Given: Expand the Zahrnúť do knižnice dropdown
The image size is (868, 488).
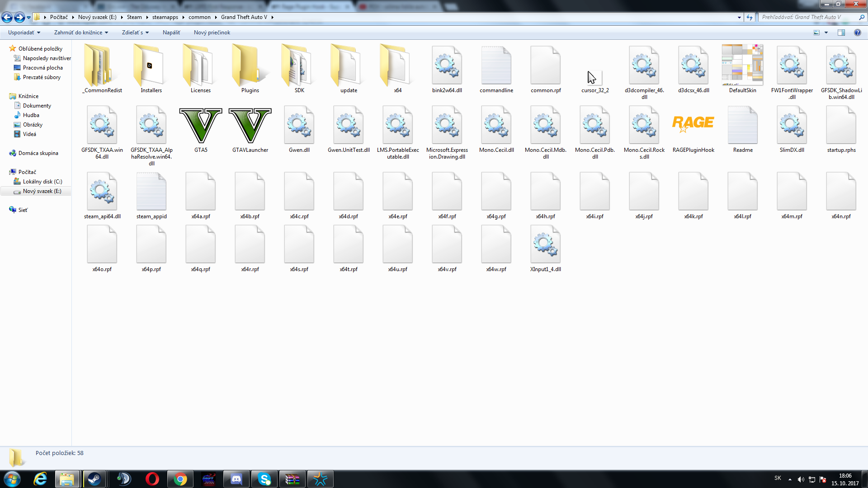Looking at the screenshot, I should [81, 33].
